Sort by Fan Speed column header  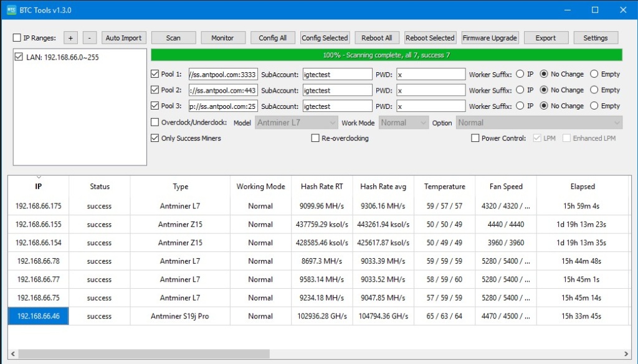506,186
